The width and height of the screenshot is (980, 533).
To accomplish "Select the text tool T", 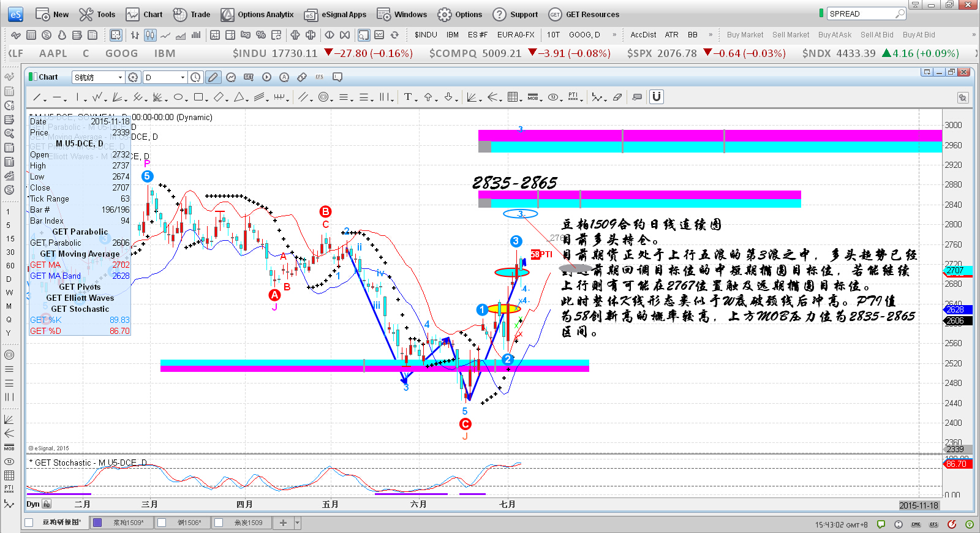I will click(x=407, y=97).
